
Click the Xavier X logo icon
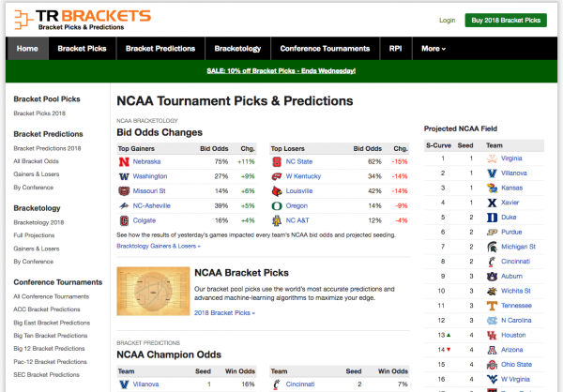pos(492,203)
